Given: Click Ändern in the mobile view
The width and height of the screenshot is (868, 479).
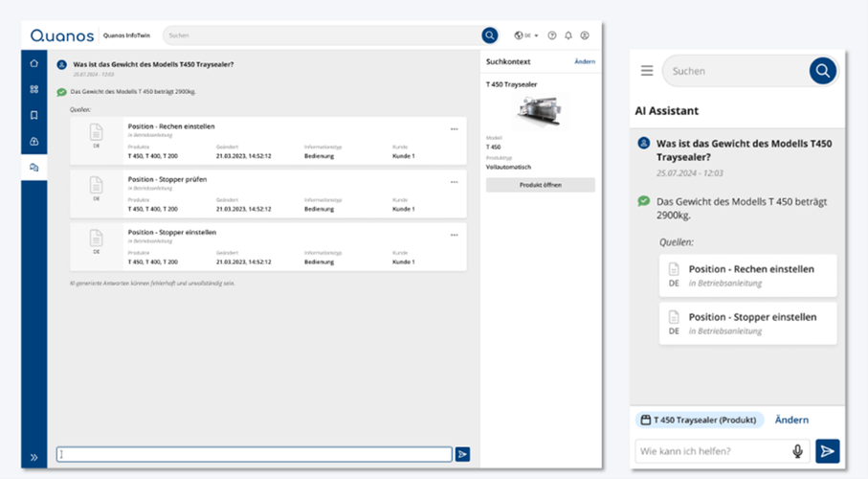Looking at the screenshot, I should (791, 421).
